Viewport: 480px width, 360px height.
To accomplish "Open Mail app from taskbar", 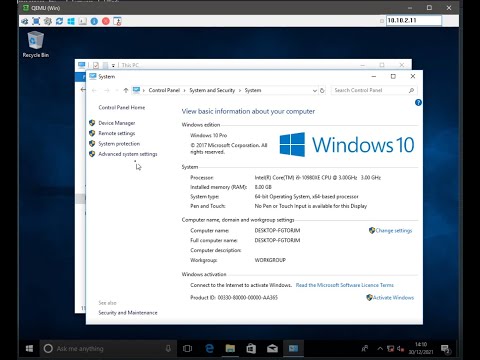I will [272, 349].
